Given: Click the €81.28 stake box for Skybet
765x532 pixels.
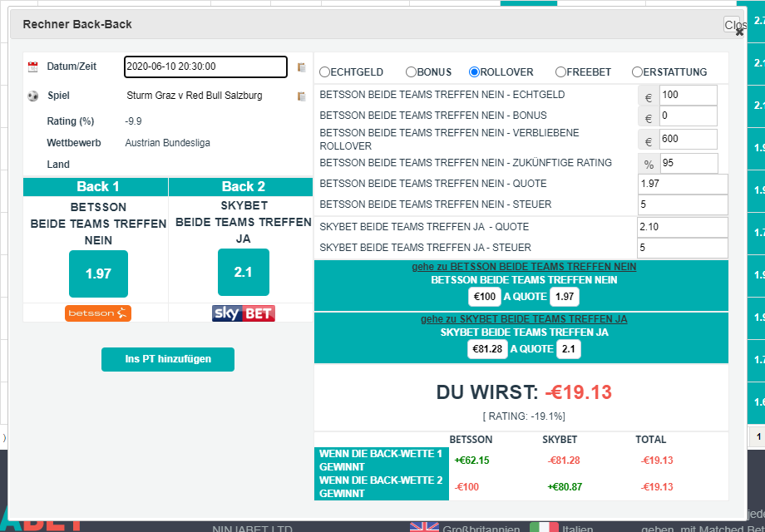Looking at the screenshot, I should click(x=487, y=349).
